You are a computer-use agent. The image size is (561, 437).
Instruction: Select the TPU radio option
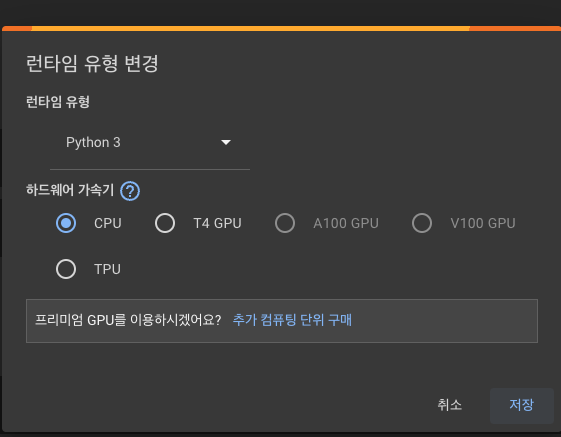66,269
